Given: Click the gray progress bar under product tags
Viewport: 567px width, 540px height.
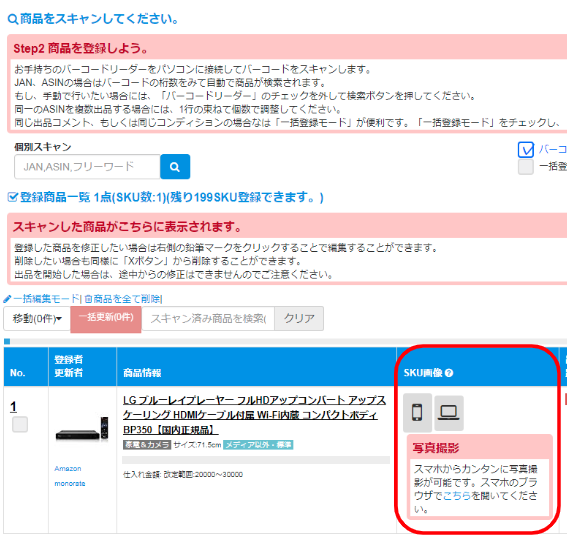Looking at the screenshot, I should point(256,460).
